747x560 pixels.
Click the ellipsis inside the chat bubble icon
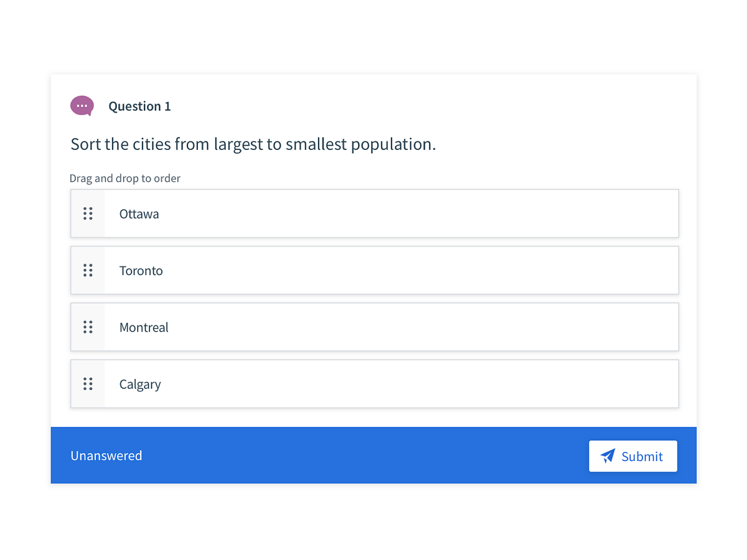click(x=82, y=106)
